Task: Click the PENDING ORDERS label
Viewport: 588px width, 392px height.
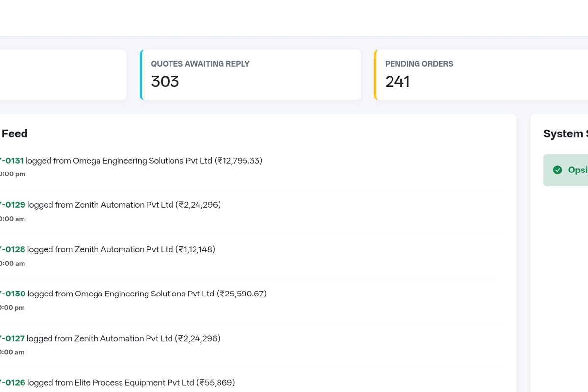Action: (419, 64)
